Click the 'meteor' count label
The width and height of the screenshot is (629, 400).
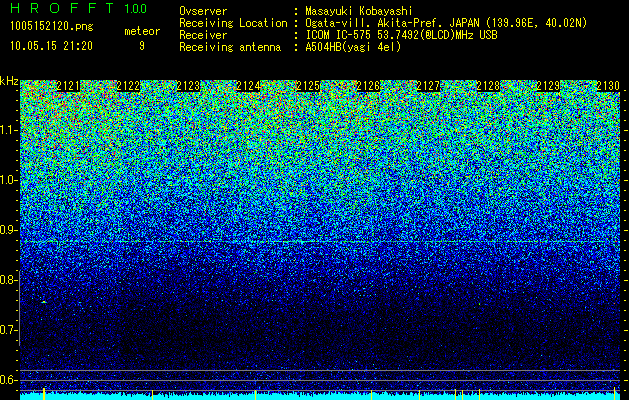coord(142,31)
